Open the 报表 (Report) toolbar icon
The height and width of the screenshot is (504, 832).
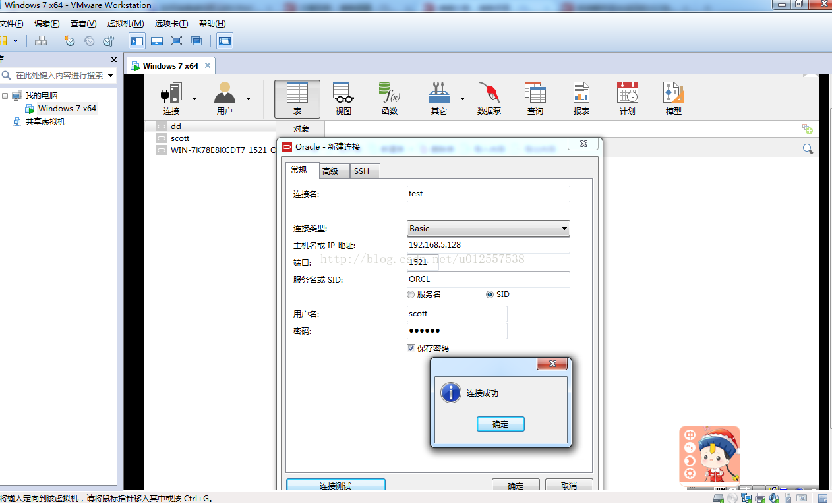581,99
